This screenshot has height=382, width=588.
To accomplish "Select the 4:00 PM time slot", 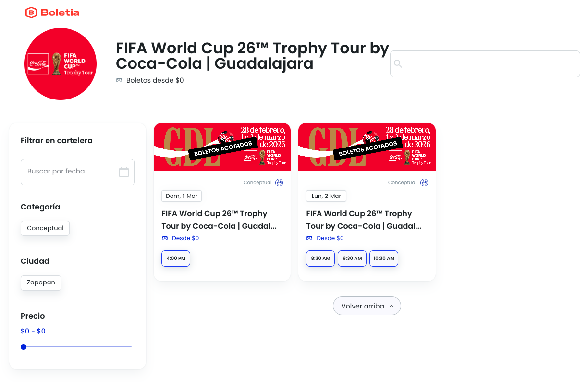I will tap(176, 259).
